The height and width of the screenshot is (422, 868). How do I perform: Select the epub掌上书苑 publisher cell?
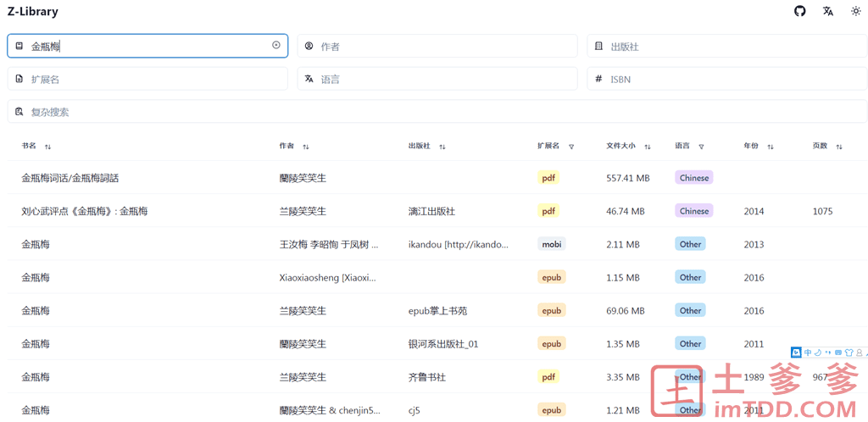(x=437, y=311)
